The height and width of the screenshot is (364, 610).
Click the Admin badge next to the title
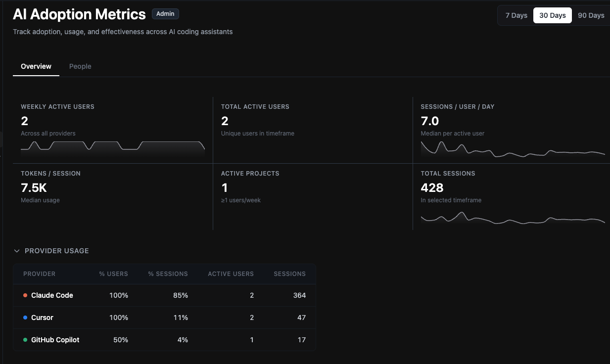[x=165, y=13]
